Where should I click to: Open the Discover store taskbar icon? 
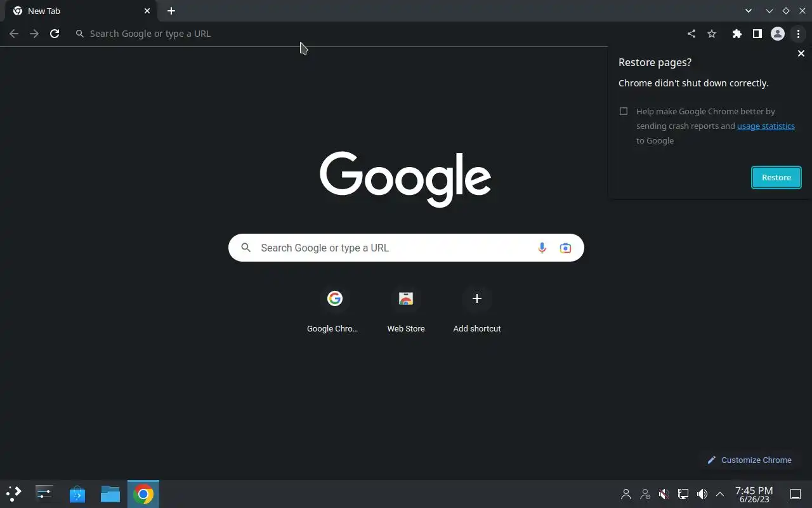pyautogui.click(x=77, y=493)
